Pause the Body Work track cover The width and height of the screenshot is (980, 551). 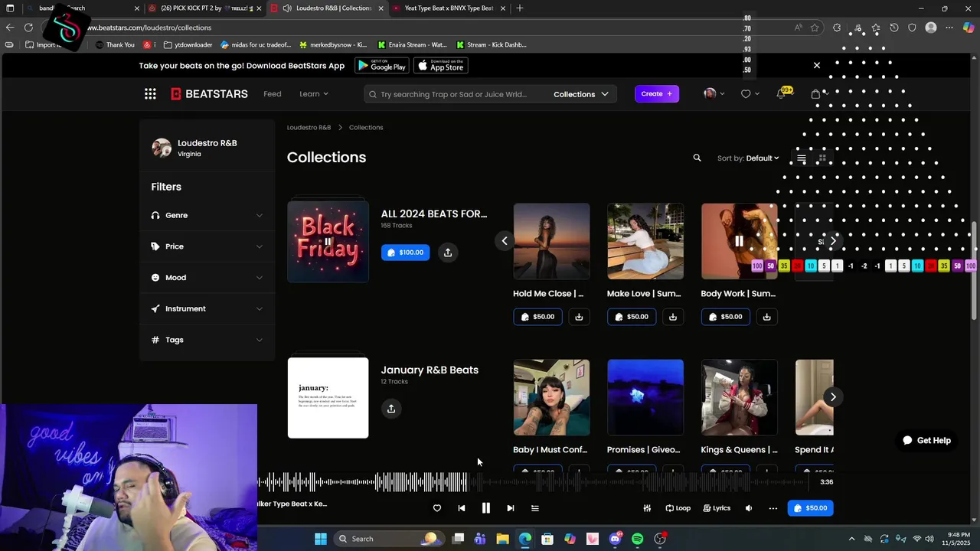pyautogui.click(x=739, y=241)
